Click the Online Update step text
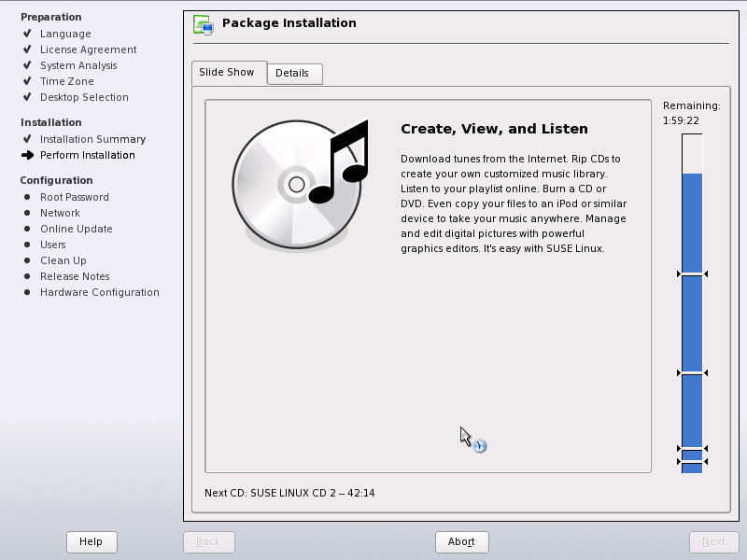Image resolution: width=747 pixels, height=560 pixels. (77, 229)
